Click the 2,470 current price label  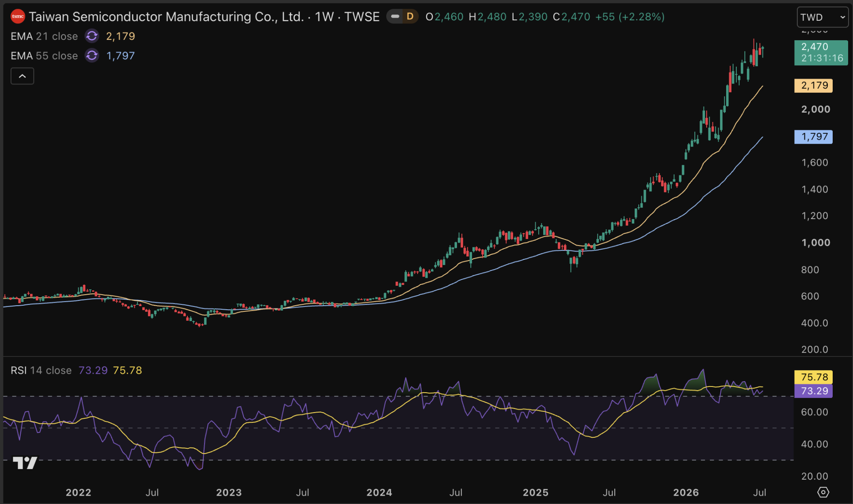(821, 53)
